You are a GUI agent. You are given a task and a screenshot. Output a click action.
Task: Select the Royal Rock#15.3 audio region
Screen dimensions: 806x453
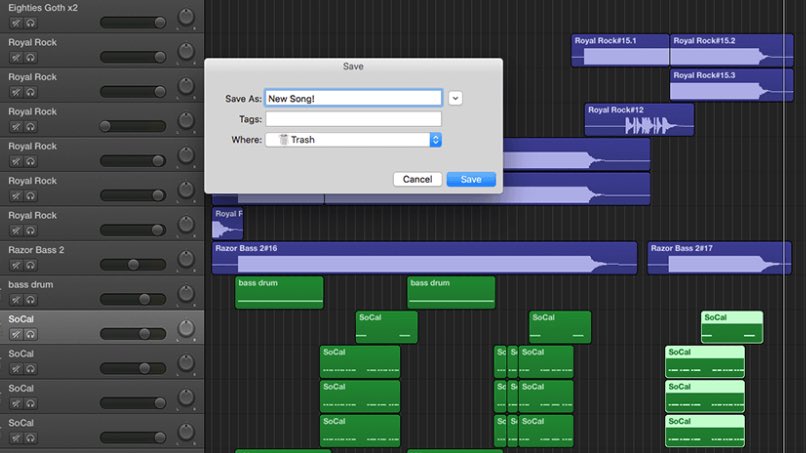click(731, 85)
